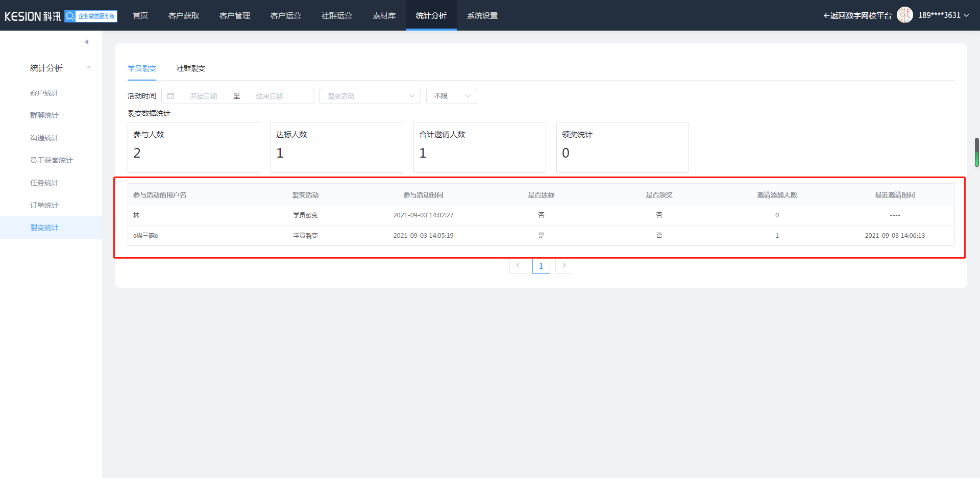Click the user avatar picture
The image size is (980, 478).
[904, 15]
